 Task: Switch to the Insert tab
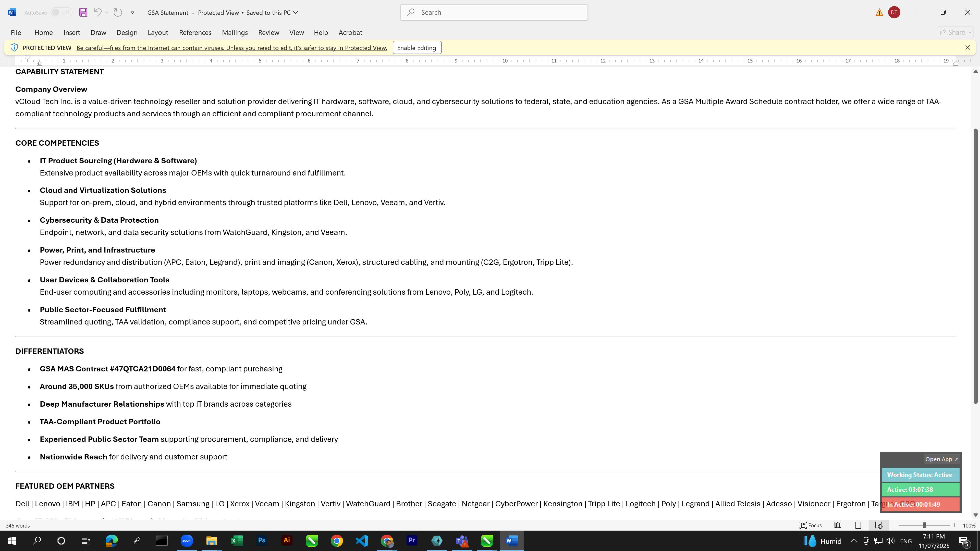[x=71, y=33]
